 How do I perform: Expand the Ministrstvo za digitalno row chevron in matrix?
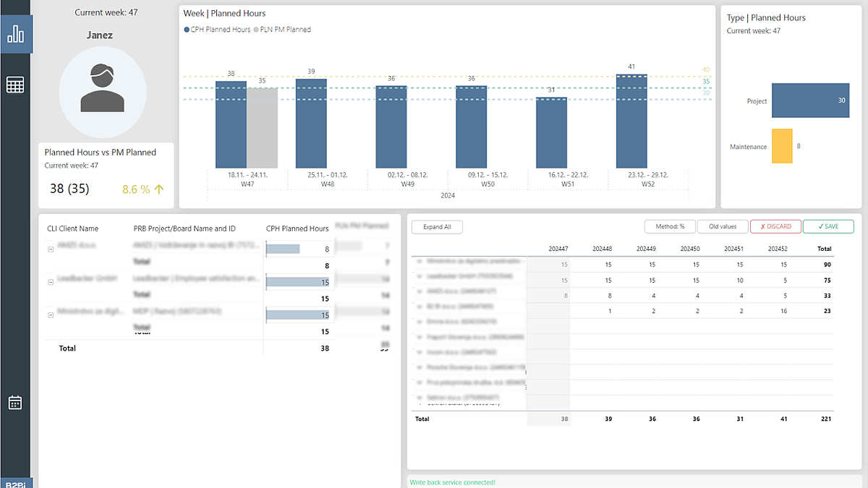coord(420,262)
